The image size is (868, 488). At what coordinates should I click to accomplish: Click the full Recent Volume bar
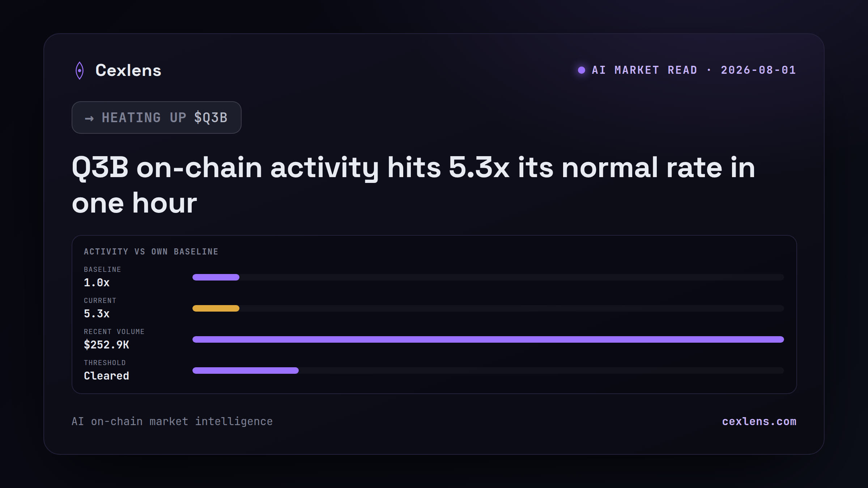(488, 339)
